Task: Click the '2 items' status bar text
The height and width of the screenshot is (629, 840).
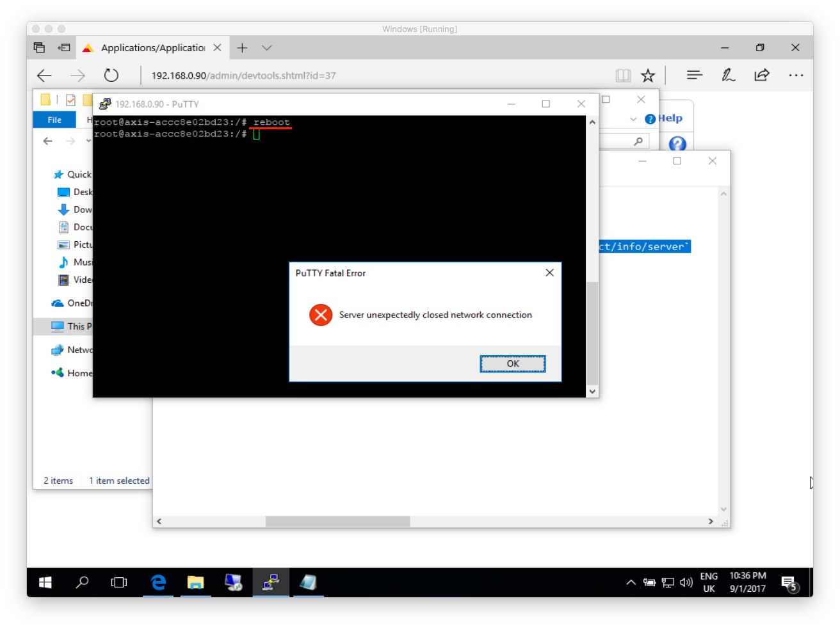Action: pos(58,481)
